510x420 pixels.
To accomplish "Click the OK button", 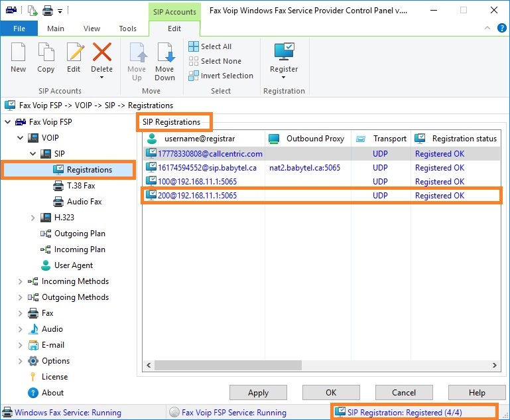I will tap(331, 393).
